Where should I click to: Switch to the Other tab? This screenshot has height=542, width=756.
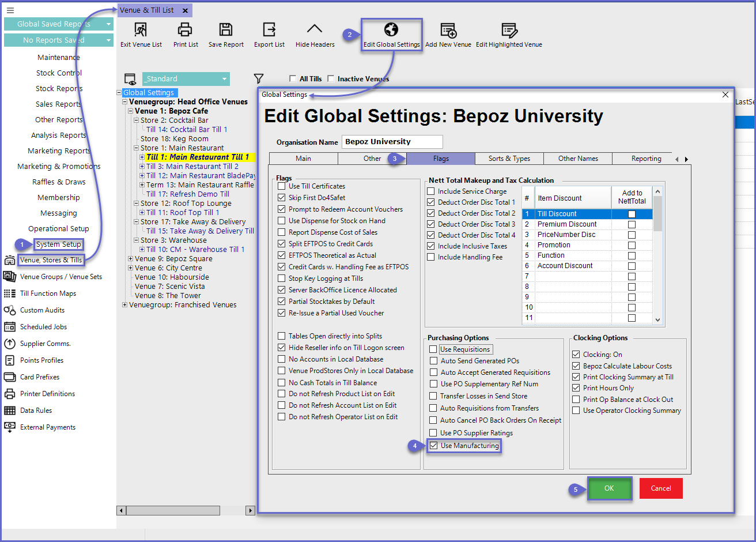pyautogui.click(x=372, y=159)
